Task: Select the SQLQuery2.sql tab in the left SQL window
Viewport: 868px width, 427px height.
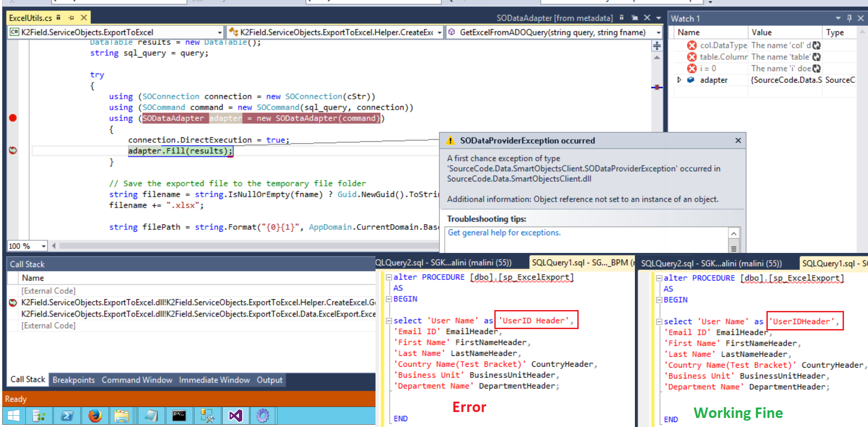Action: tap(444, 262)
